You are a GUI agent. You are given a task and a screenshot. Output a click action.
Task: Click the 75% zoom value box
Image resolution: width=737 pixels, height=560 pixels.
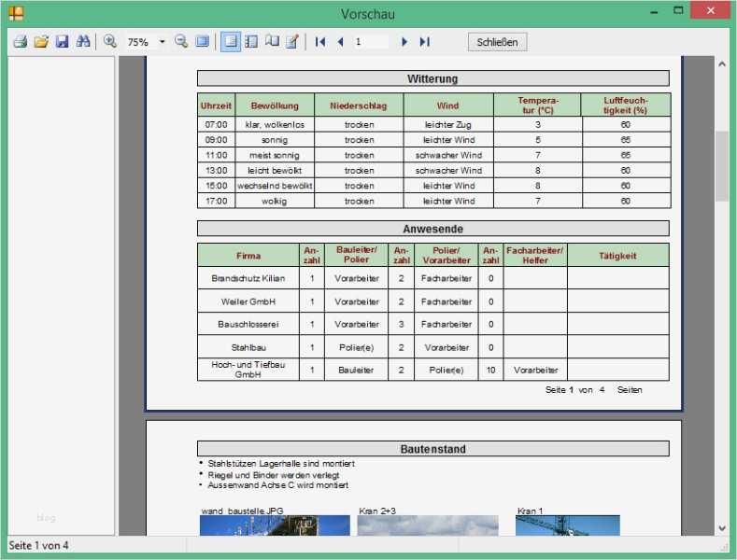click(x=140, y=42)
